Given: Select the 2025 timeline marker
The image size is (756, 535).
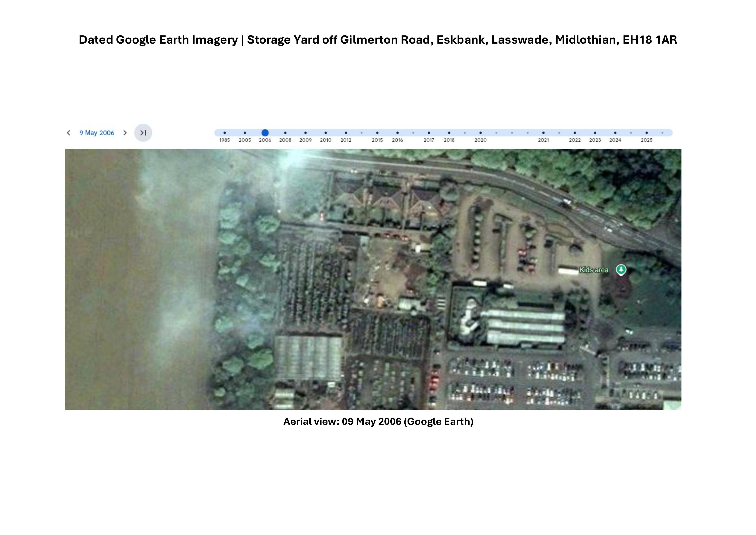Looking at the screenshot, I should pyautogui.click(x=647, y=133).
